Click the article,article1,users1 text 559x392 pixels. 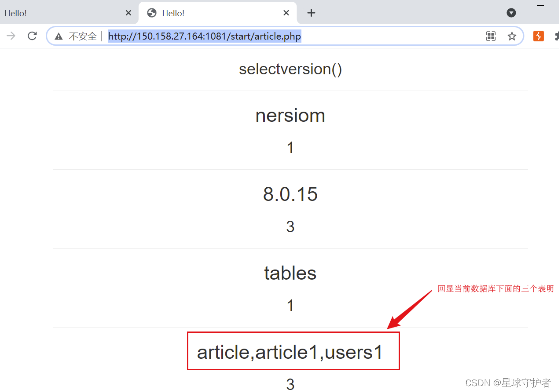[x=290, y=352]
